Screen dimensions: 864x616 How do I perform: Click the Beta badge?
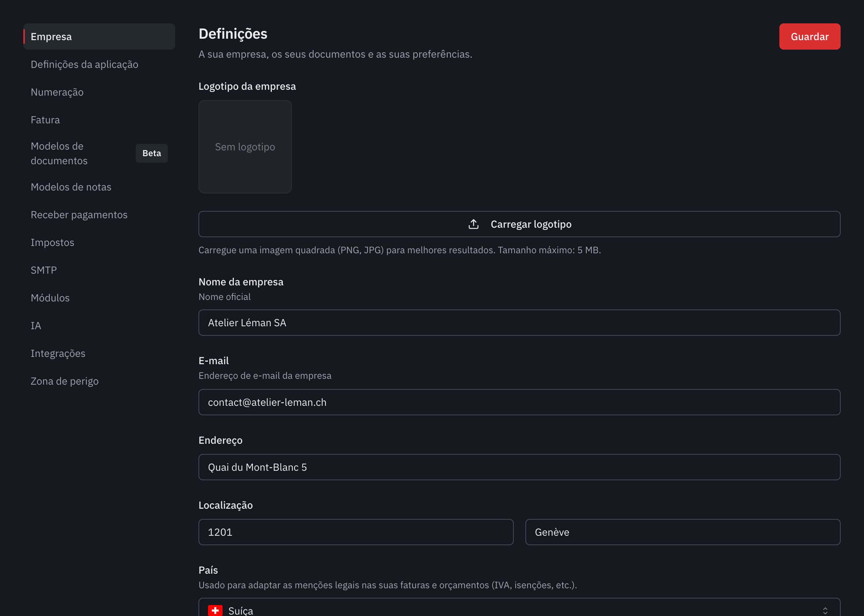pos(152,153)
